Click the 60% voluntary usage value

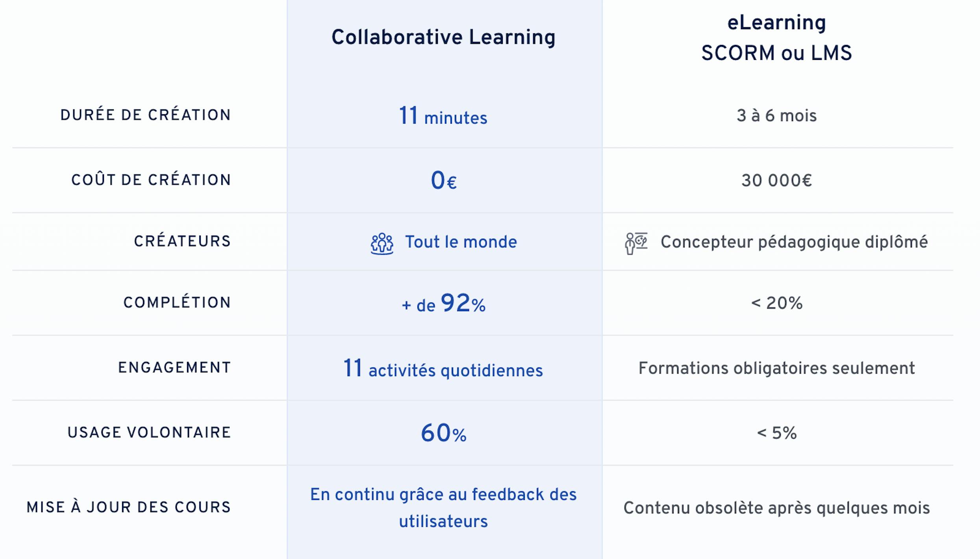(444, 433)
